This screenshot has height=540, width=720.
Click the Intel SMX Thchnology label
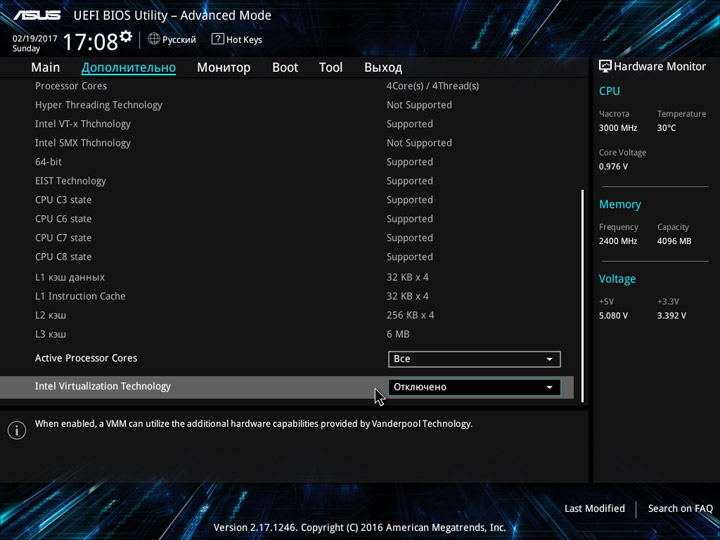[83, 143]
